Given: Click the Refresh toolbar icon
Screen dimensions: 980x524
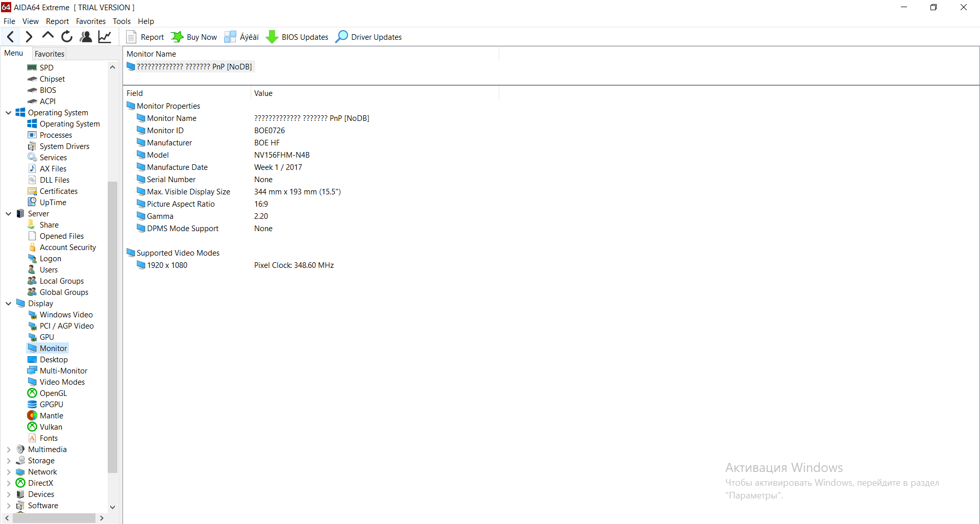Looking at the screenshot, I should (x=67, y=37).
